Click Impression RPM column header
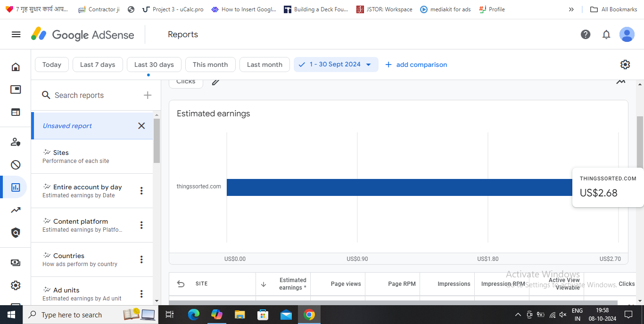644x324 pixels. coord(503,284)
